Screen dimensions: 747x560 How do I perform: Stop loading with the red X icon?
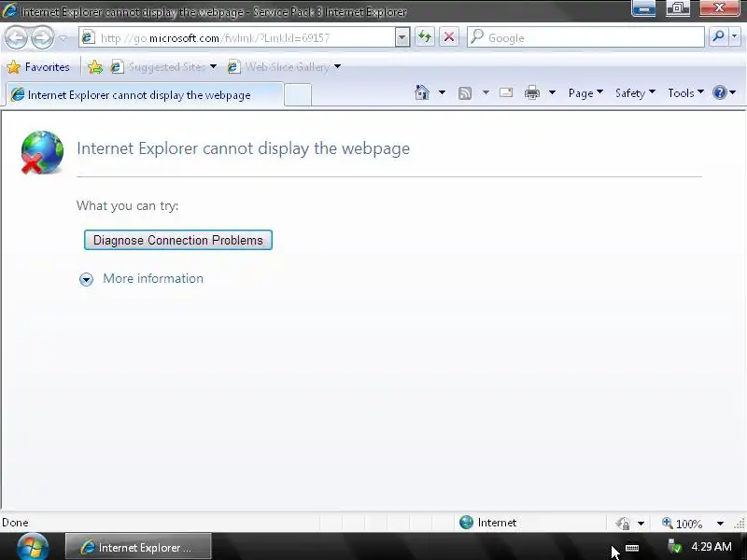click(x=449, y=37)
